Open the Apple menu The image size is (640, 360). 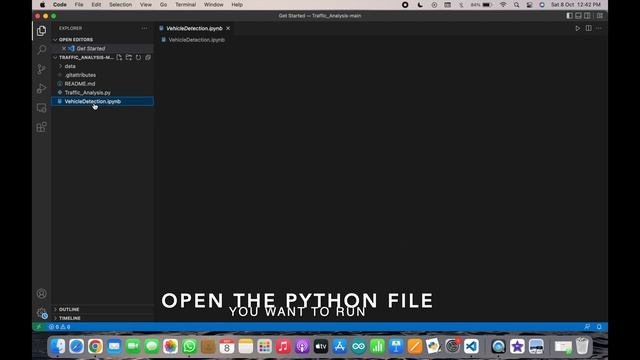[x=42, y=4]
